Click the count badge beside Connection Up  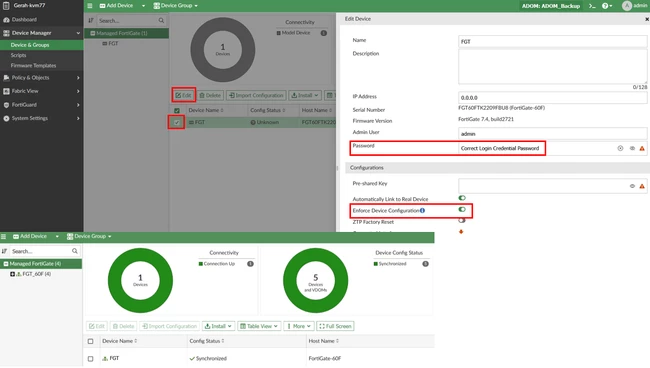[x=250, y=264]
